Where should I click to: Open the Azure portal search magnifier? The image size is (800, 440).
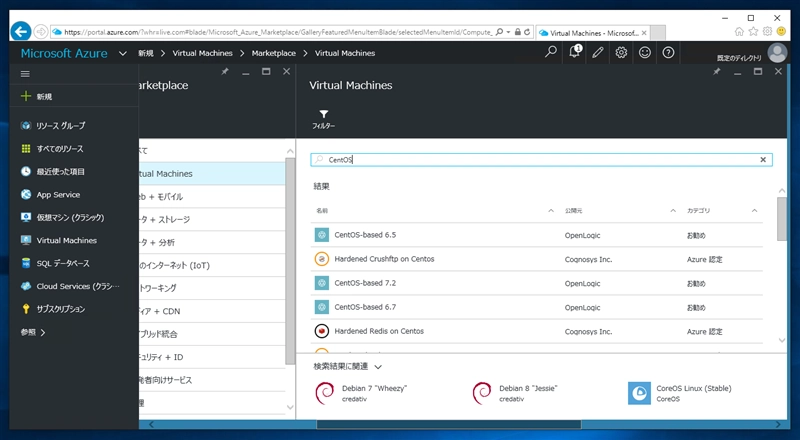click(x=551, y=52)
